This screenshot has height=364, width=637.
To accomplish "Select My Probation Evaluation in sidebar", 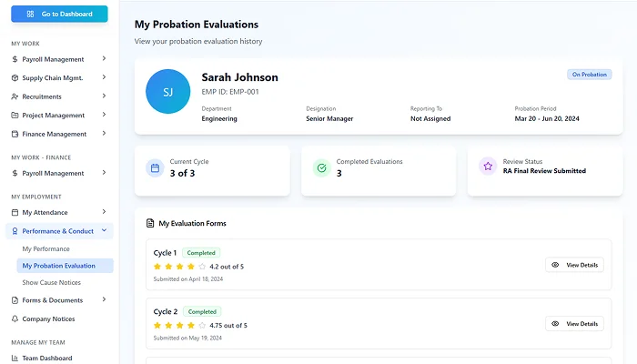I will pos(58,266).
